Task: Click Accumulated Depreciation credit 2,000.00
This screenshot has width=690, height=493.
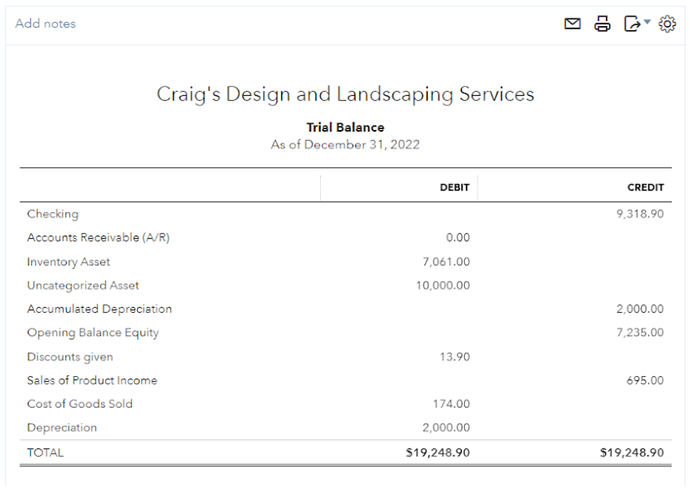Action: 641,309
